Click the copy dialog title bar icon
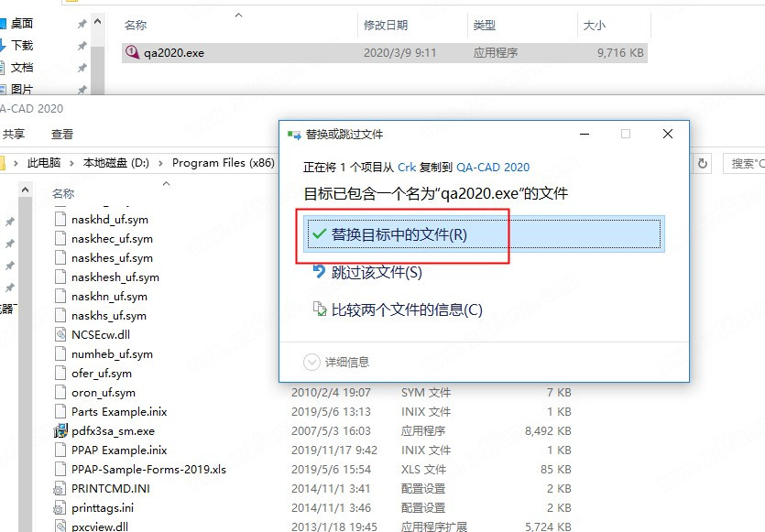This screenshot has width=765, height=532. pos(294,135)
